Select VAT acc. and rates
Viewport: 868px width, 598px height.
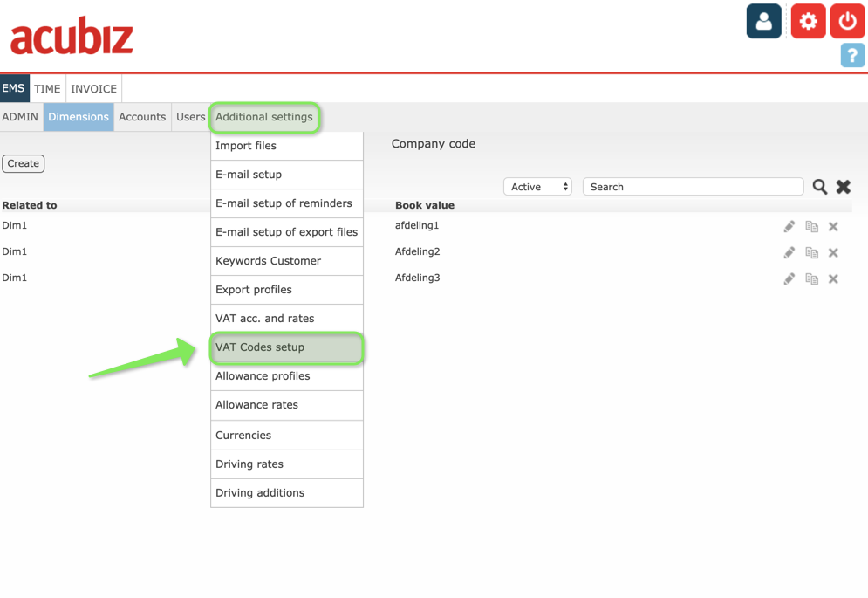point(287,319)
